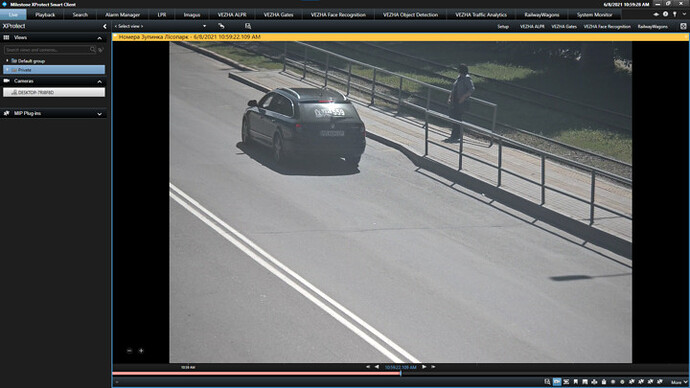690x388 pixels.
Task: Click the round snapshot icon after record
Action: coord(622,382)
